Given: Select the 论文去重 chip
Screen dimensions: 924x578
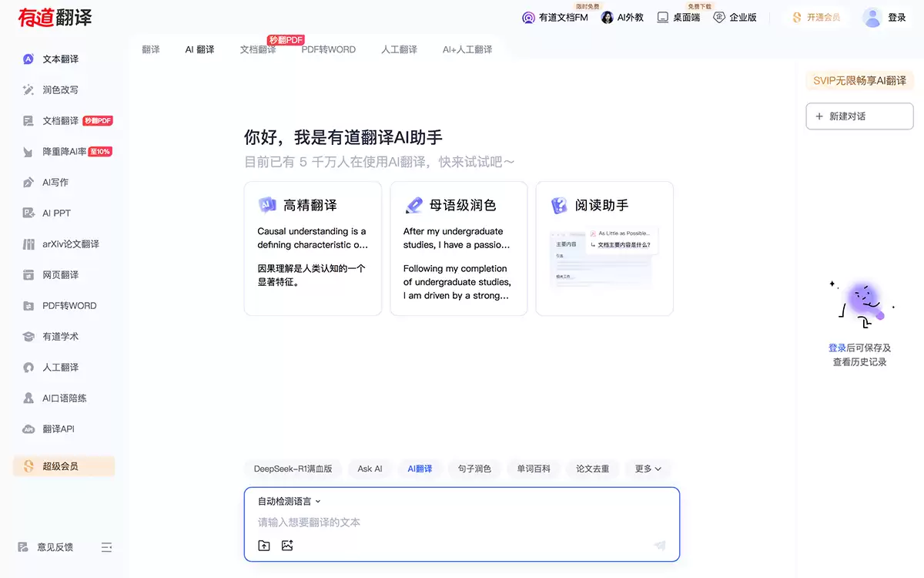Looking at the screenshot, I should click(592, 469).
